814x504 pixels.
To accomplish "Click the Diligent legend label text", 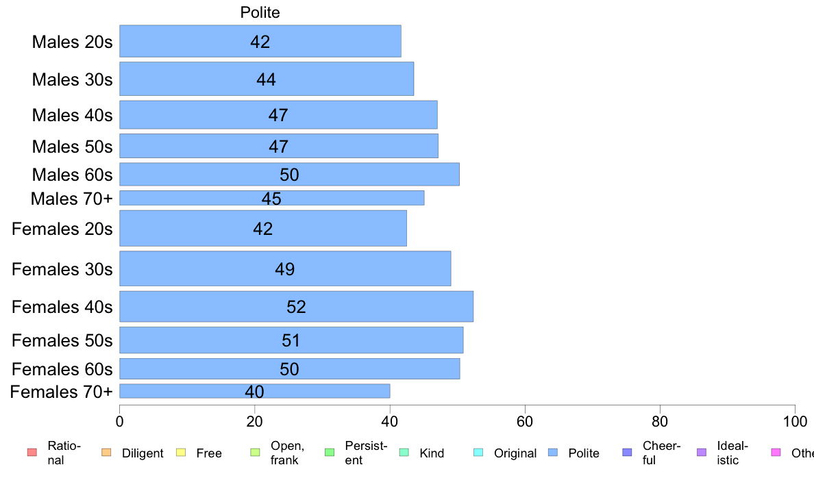I will pyautogui.click(x=143, y=453).
